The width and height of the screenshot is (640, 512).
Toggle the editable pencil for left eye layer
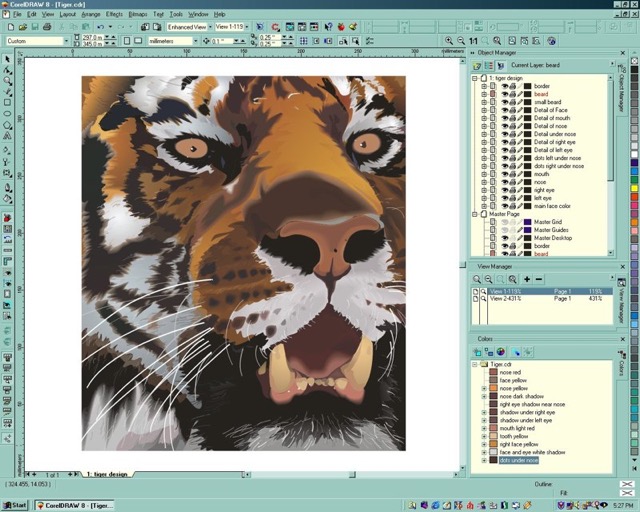(520, 198)
